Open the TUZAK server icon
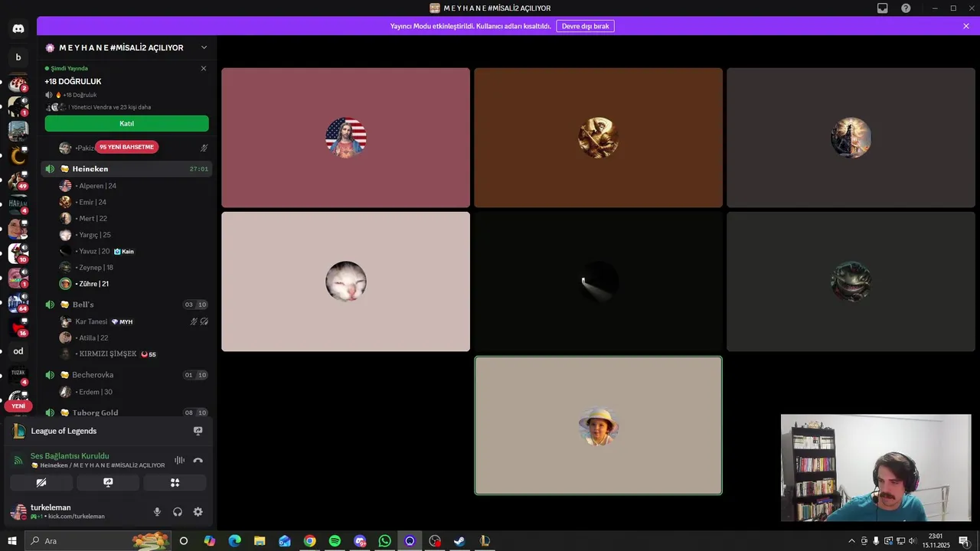The width and height of the screenshot is (980, 551). pos(18,376)
